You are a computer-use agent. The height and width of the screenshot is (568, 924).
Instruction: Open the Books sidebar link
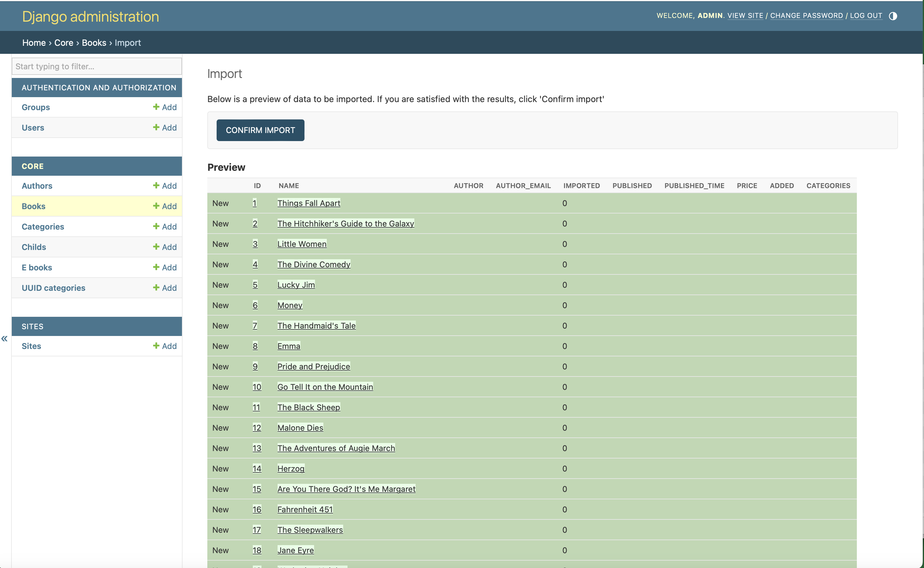point(33,206)
